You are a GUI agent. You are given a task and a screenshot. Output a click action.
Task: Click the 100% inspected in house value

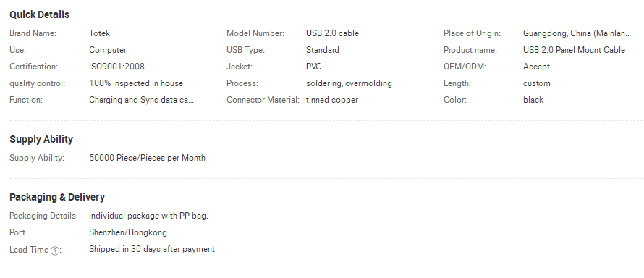[136, 83]
